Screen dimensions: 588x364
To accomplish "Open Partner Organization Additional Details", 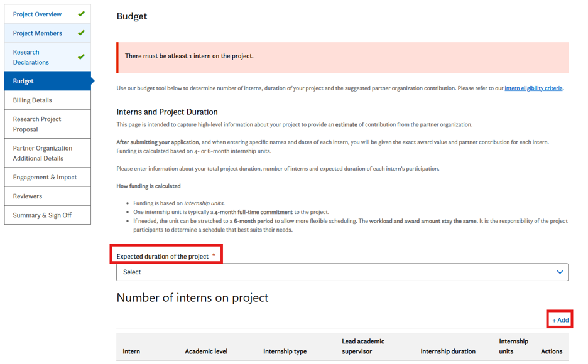I will click(x=48, y=153).
